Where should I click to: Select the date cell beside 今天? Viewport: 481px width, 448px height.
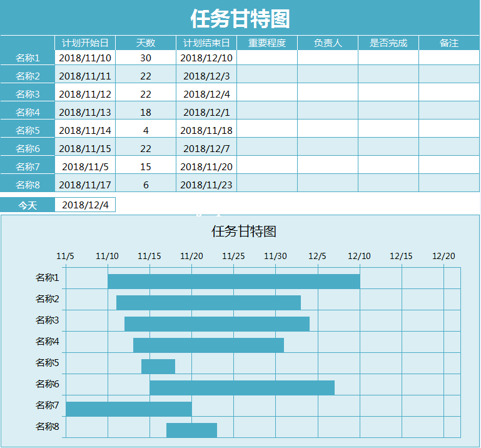point(85,205)
